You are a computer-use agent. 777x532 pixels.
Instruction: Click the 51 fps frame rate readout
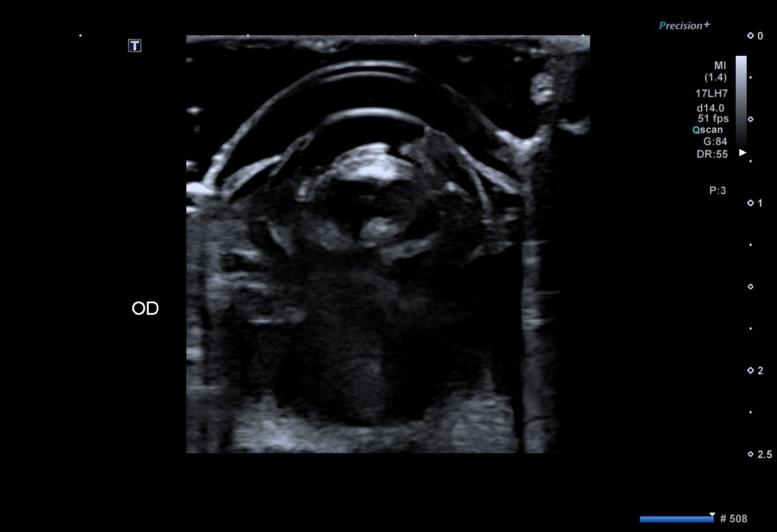tap(713, 119)
